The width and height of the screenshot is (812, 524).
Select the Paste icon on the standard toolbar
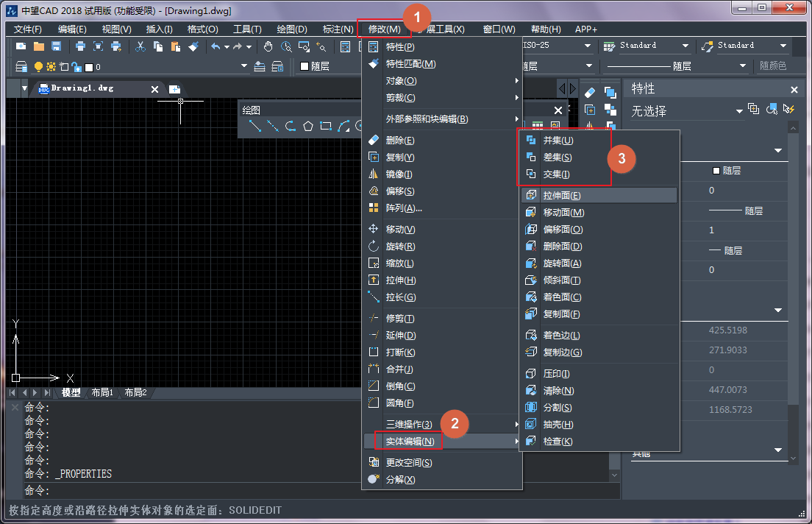[x=175, y=46]
